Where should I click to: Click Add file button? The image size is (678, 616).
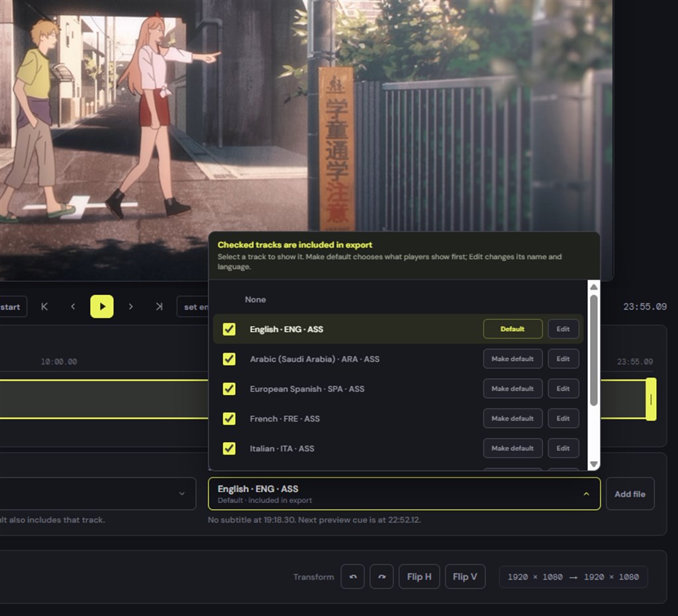(630, 494)
